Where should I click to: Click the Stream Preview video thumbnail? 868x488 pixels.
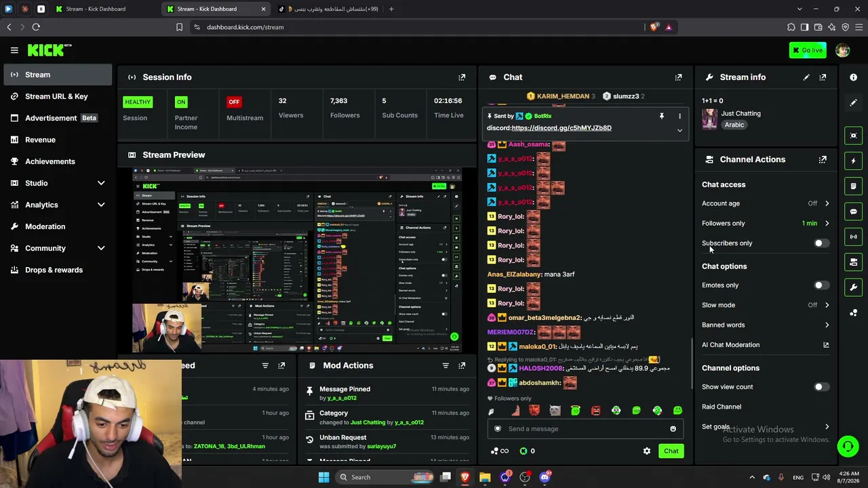coord(297,260)
